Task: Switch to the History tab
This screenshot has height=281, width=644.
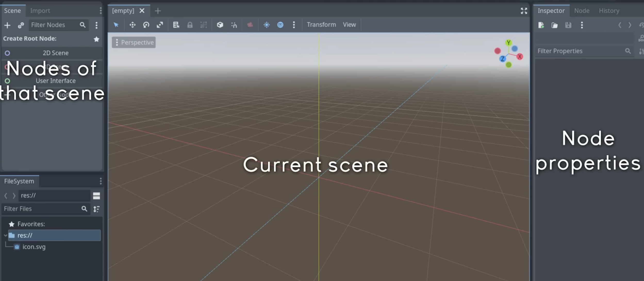Action: pos(609,11)
